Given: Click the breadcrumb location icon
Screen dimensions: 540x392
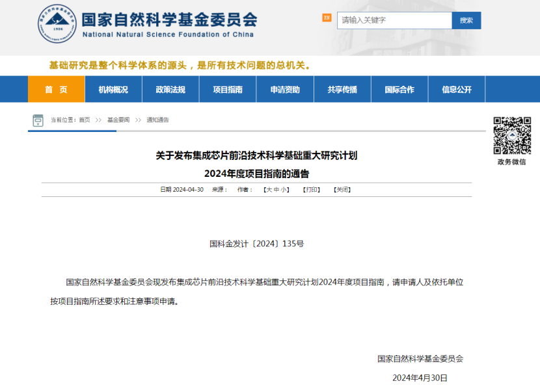Looking at the screenshot, I should 38,120.
